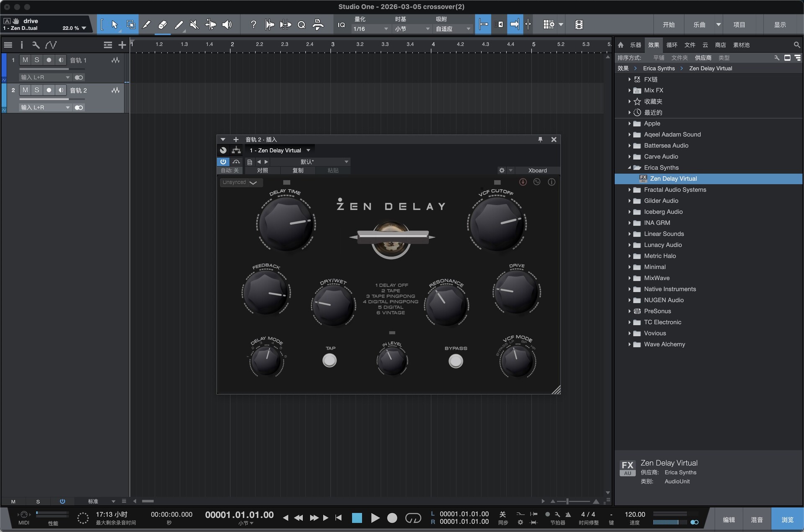
Task: Solo 音轨 2 with its S button
Action: pyautogui.click(x=37, y=90)
